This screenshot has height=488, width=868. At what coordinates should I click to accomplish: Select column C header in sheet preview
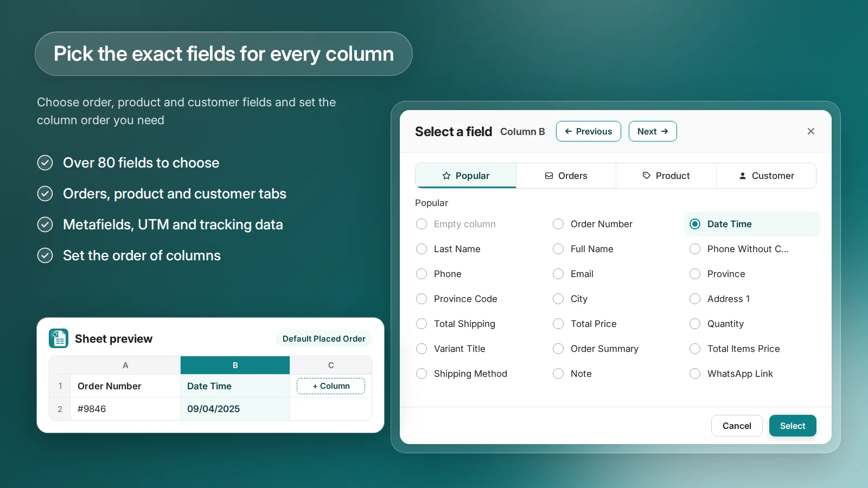(331, 365)
